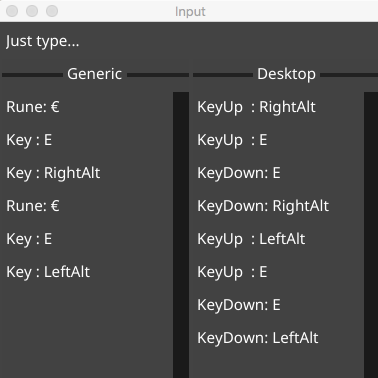
Task: Click the "Input" window title
Action: [x=190, y=12]
